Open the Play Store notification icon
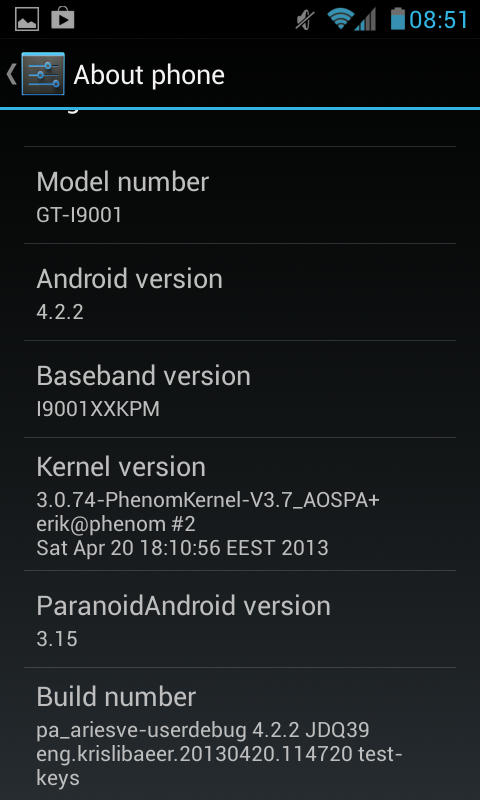This screenshot has height=800, width=480. point(63,19)
